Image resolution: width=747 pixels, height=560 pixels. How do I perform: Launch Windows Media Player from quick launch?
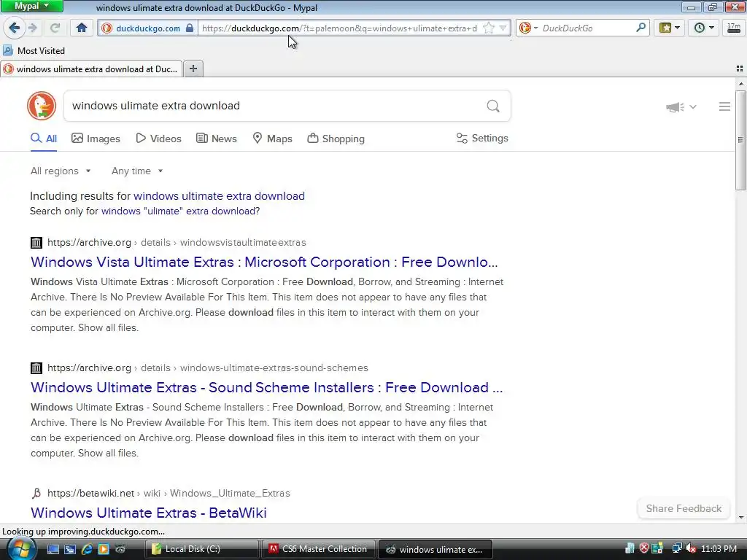104,549
